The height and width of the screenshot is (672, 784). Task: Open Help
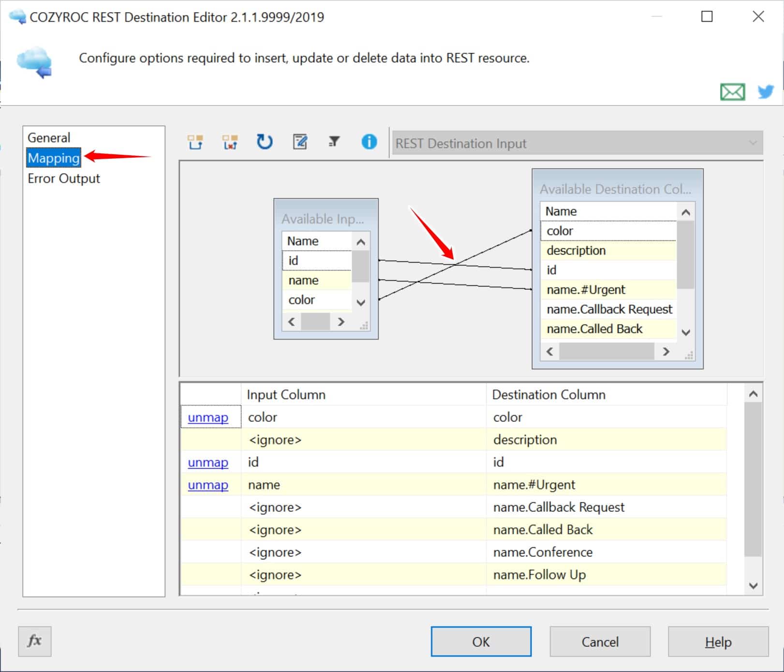pos(718,642)
